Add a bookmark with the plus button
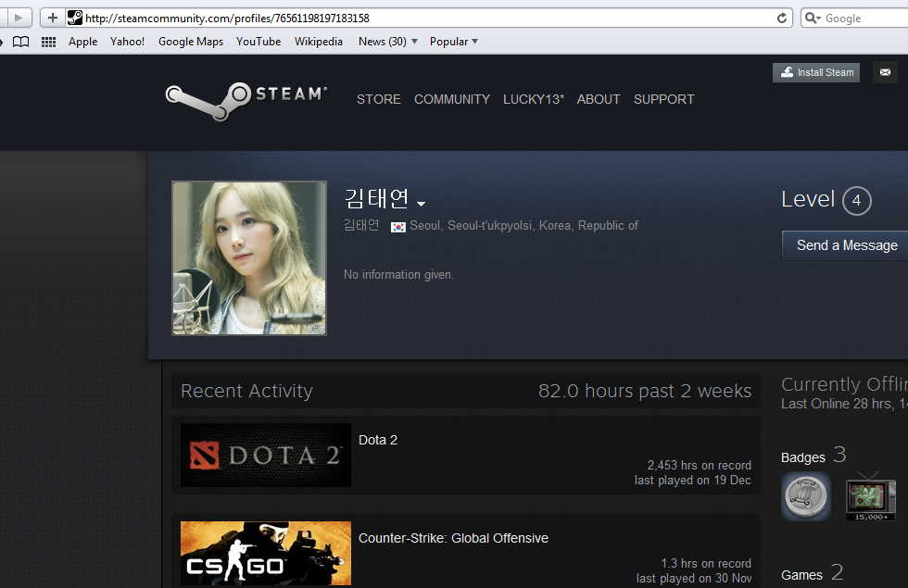The height and width of the screenshot is (588, 908). click(52, 18)
